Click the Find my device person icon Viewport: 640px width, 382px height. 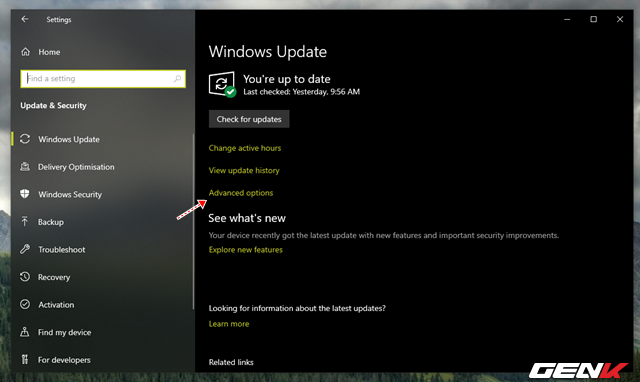[x=25, y=332]
